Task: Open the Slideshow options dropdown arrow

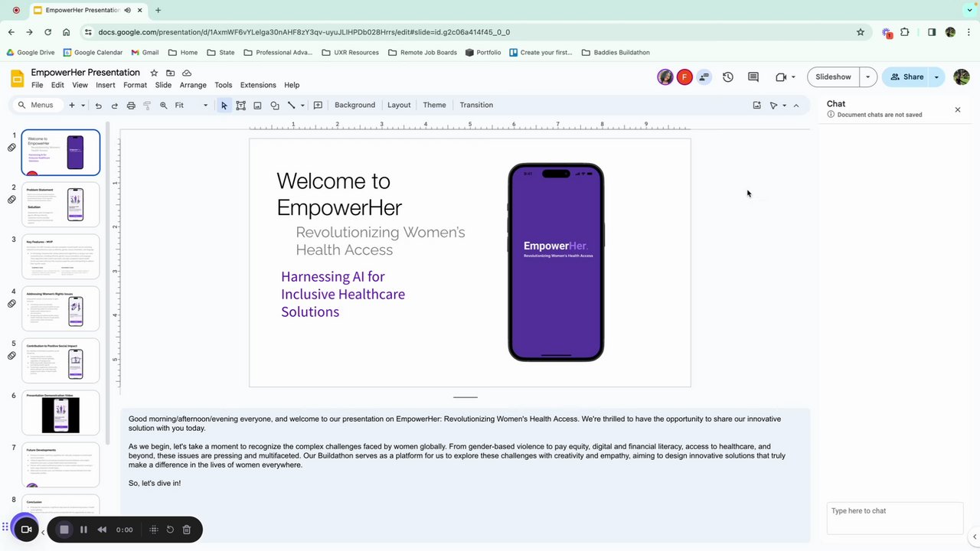Action: (x=867, y=77)
